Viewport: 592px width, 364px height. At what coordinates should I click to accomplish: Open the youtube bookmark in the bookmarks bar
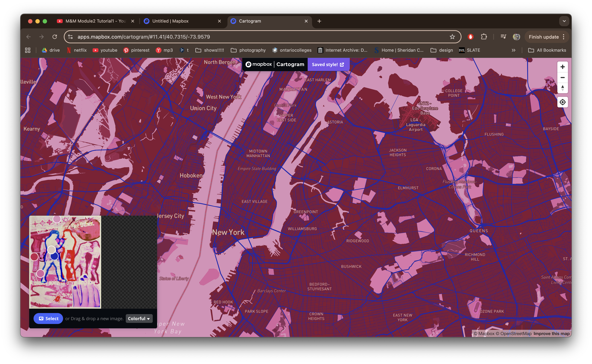[105, 50]
